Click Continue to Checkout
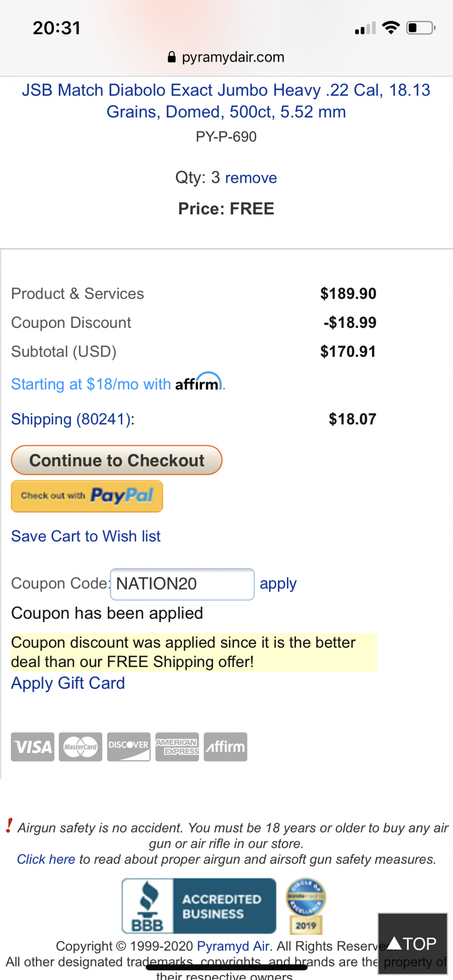Image resolution: width=453 pixels, height=980 pixels. [x=117, y=460]
